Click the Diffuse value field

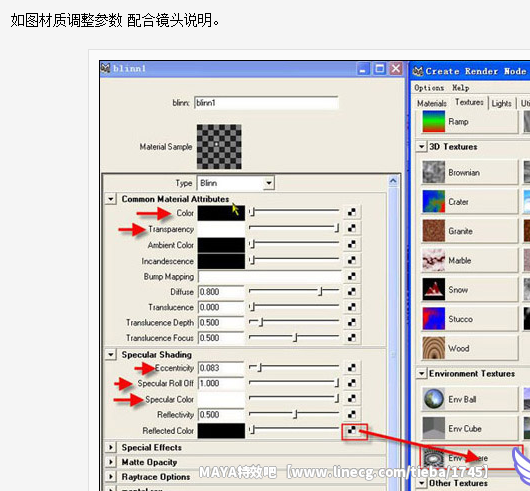pyautogui.click(x=221, y=292)
